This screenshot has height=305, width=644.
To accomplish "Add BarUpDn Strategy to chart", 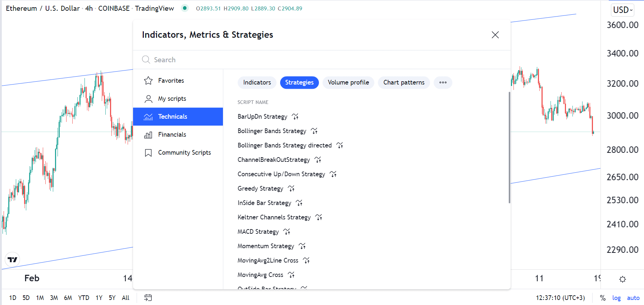I will click(x=262, y=117).
